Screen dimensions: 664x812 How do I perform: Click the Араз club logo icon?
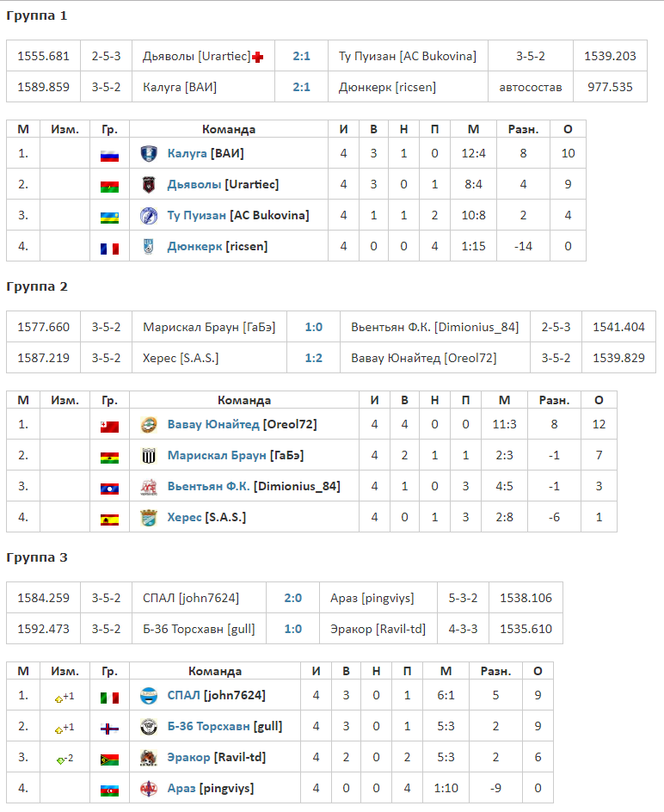[149, 788]
